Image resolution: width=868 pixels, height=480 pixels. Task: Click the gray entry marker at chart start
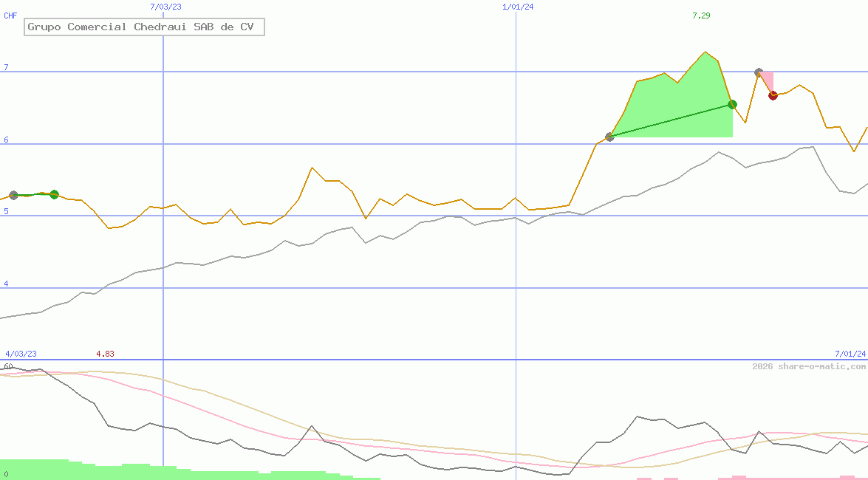click(x=13, y=195)
